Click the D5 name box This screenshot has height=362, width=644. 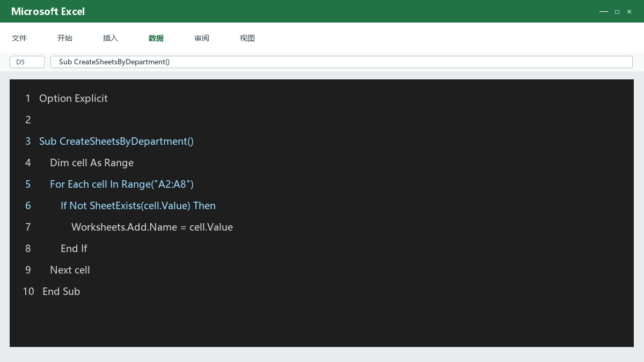coord(27,62)
